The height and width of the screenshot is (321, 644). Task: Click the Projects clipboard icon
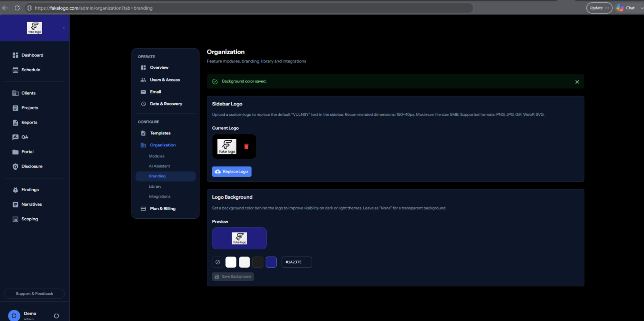click(15, 108)
